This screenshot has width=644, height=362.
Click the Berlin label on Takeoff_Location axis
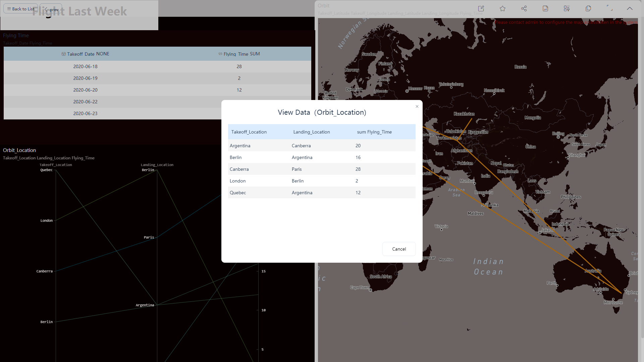tap(46, 322)
